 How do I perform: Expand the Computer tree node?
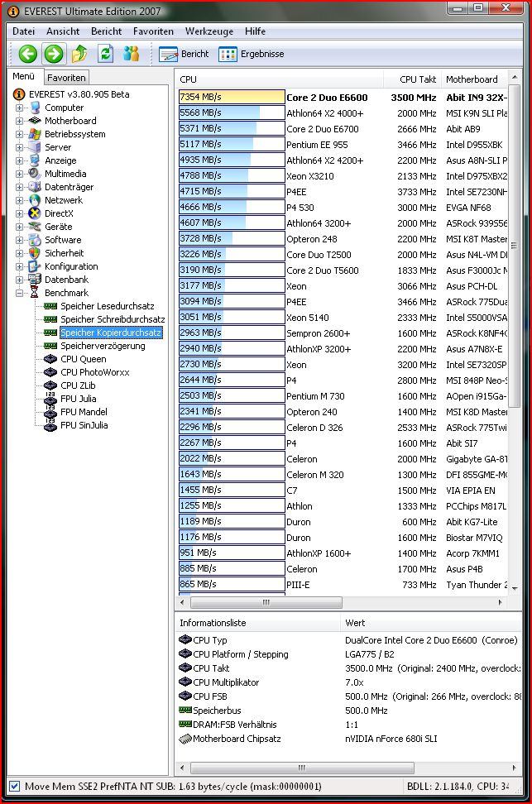(x=20, y=108)
